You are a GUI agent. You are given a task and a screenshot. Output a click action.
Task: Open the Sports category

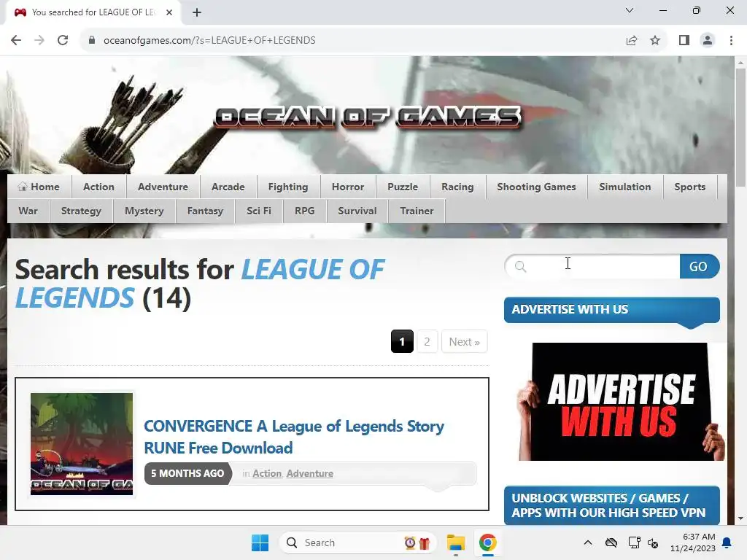(690, 187)
